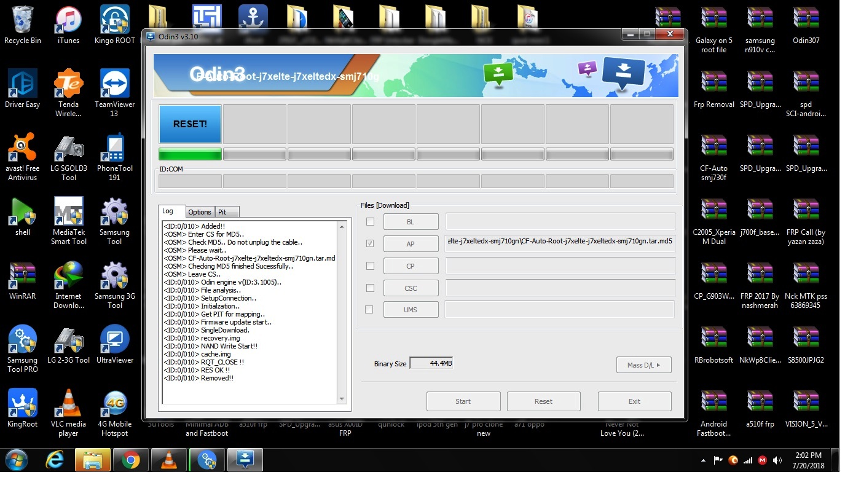The width and height of the screenshot is (853, 504).
Task: Launch Internet Download Manager icon
Action: (x=68, y=285)
